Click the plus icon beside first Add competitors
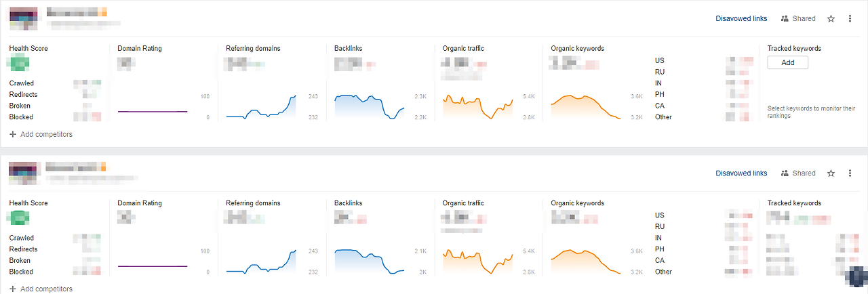Viewport: 868px width, 294px height. point(13,134)
